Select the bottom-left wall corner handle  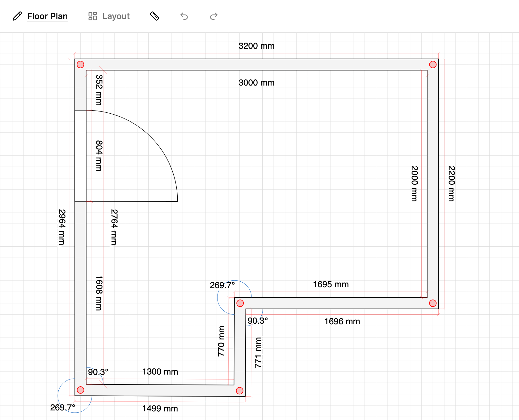(80, 390)
